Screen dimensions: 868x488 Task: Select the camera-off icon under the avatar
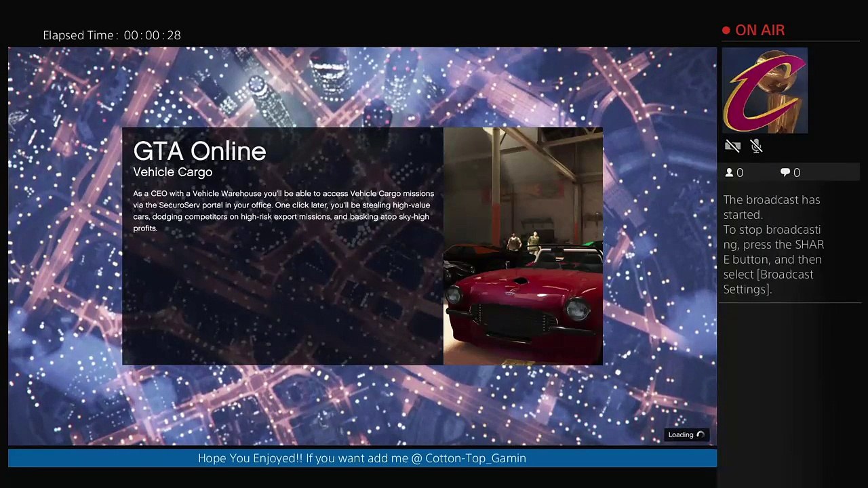tap(732, 146)
